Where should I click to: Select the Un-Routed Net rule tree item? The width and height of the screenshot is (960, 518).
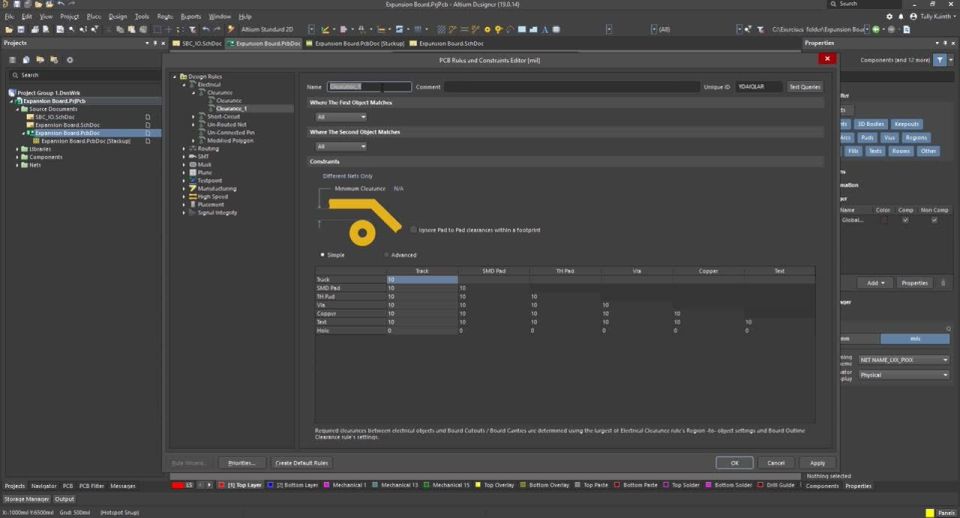(227, 124)
